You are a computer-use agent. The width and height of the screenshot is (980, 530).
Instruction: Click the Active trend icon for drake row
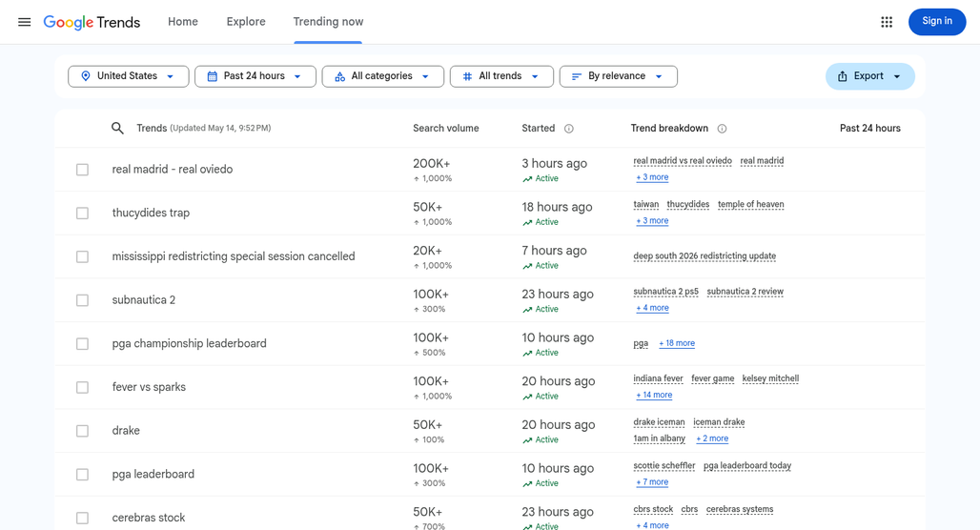pyautogui.click(x=527, y=440)
